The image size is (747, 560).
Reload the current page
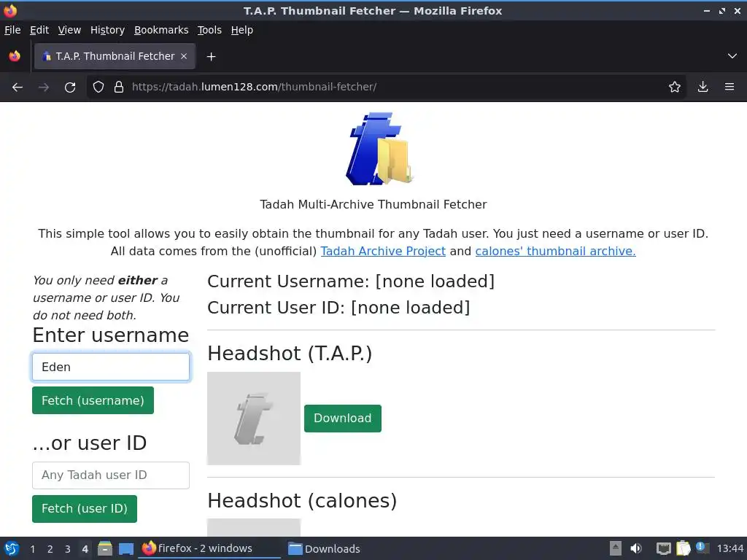point(70,87)
